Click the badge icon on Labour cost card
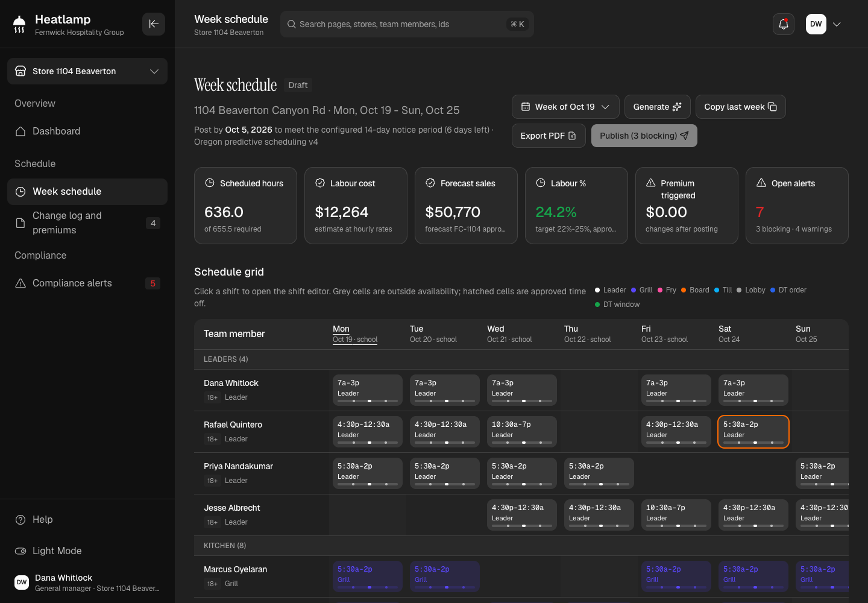 [x=320, y=183]
